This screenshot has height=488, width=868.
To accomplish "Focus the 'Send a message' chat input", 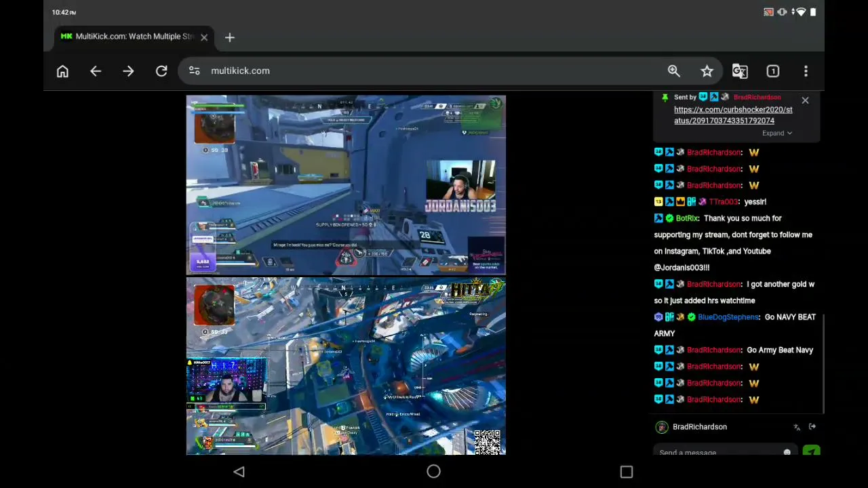I will click(x=724, y=451).
